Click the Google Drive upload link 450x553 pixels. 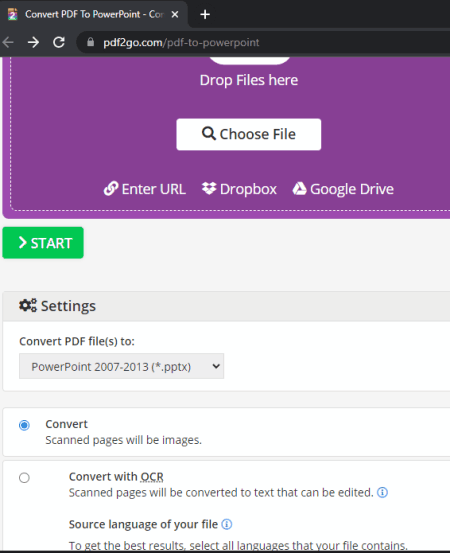[343, 189]
